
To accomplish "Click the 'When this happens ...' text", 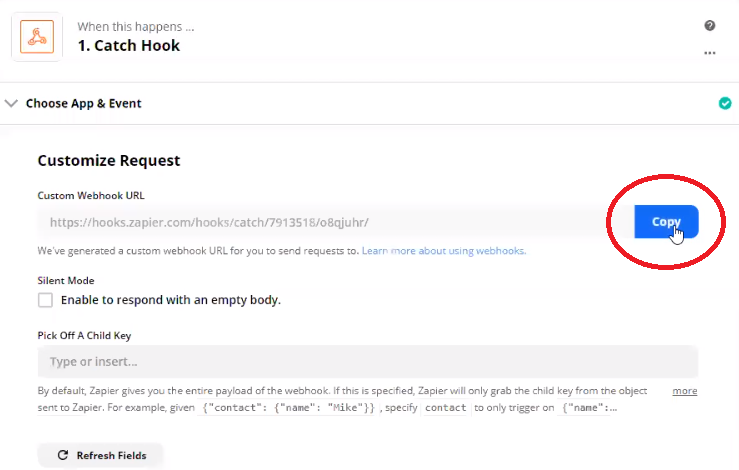I will pos(136,26).
